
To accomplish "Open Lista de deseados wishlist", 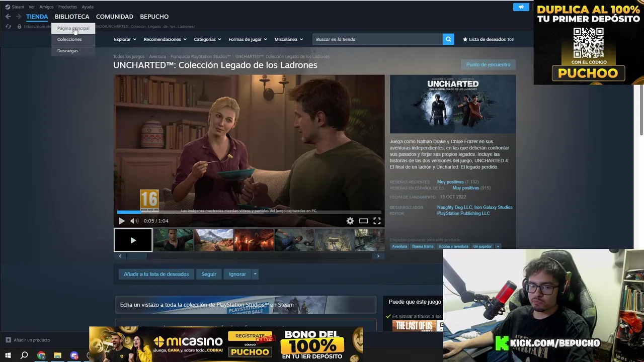I will pos(488,39).
